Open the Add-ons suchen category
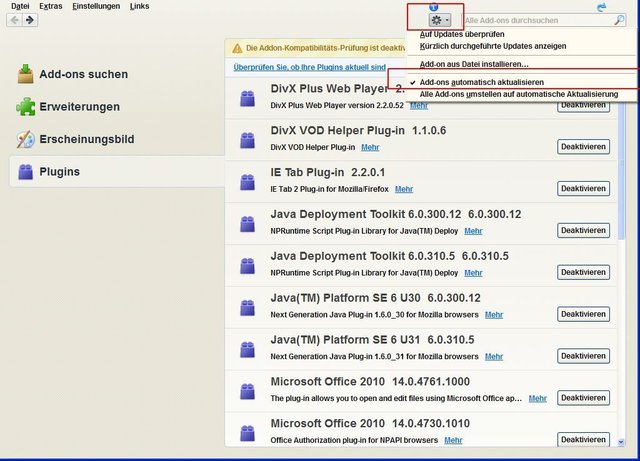 pyautogui.click(x=73, y=74)
